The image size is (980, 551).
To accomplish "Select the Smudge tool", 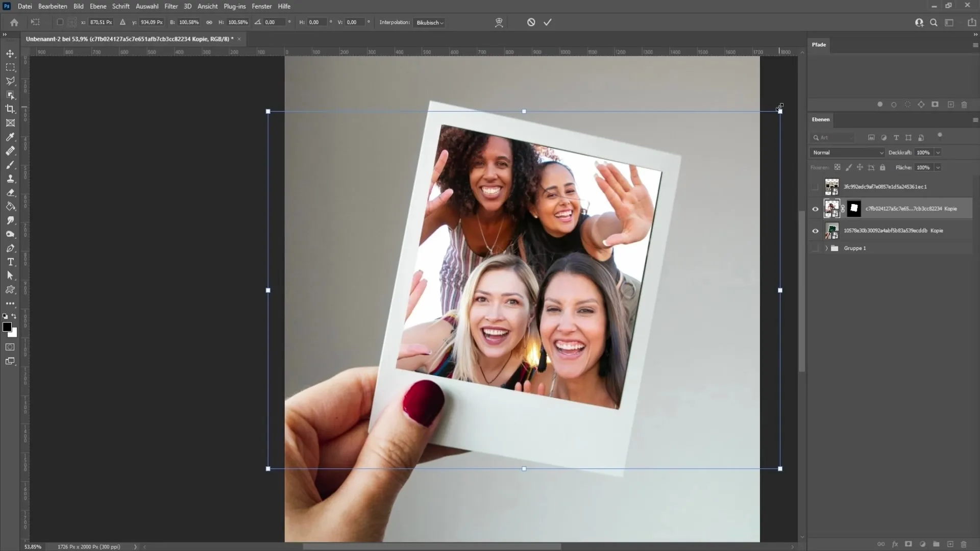I will pos(10,220).
